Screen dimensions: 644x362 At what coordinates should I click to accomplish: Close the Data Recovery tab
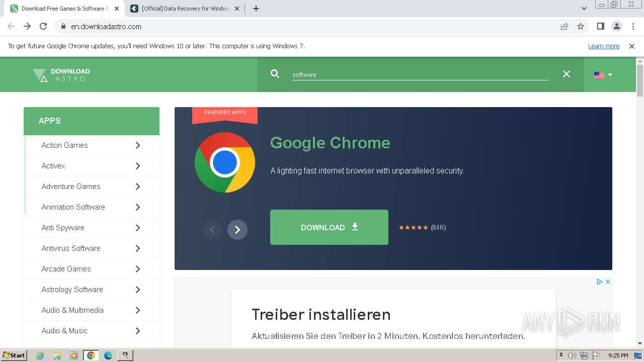pyautogui.click(x=236, y=9)
